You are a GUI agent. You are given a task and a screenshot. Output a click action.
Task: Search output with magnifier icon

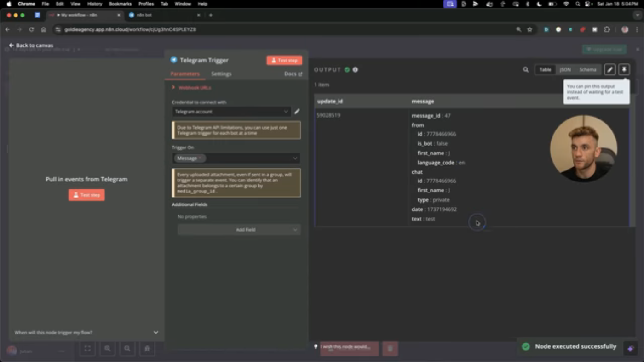[x=526, y=70]
